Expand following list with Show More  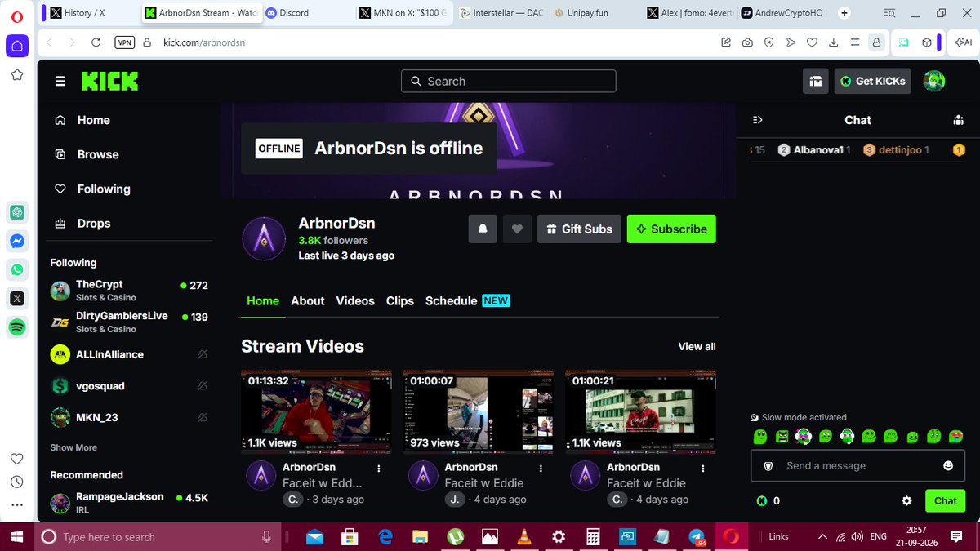coord(73,447)
